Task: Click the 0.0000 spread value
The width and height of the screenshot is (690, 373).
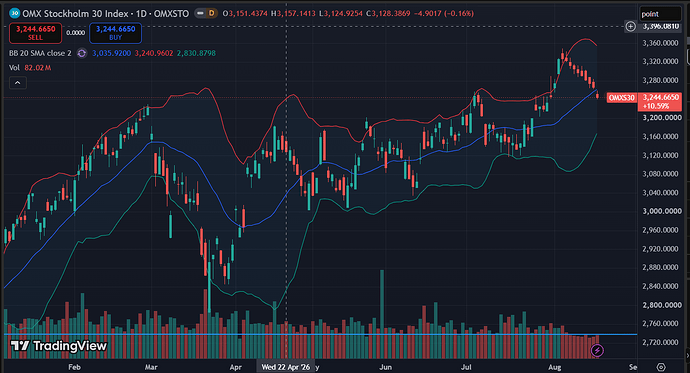Action: pos(76,33)
